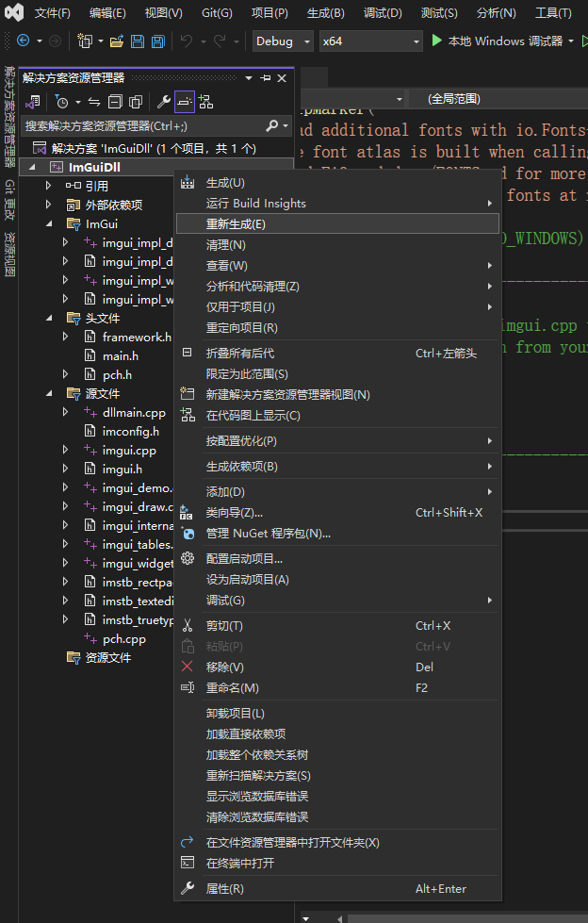
Task: Select 重命名(M) in the context menu
Action: [338, 687]
